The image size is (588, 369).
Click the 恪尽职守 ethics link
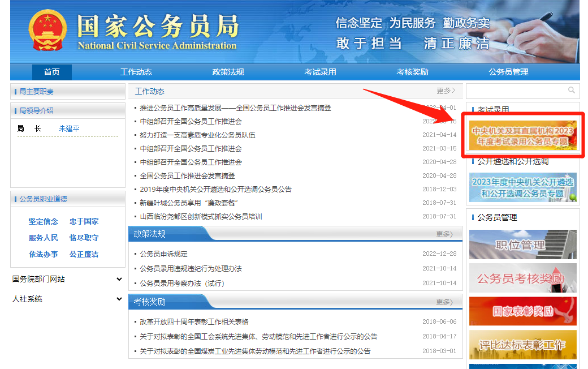(84, 238)
